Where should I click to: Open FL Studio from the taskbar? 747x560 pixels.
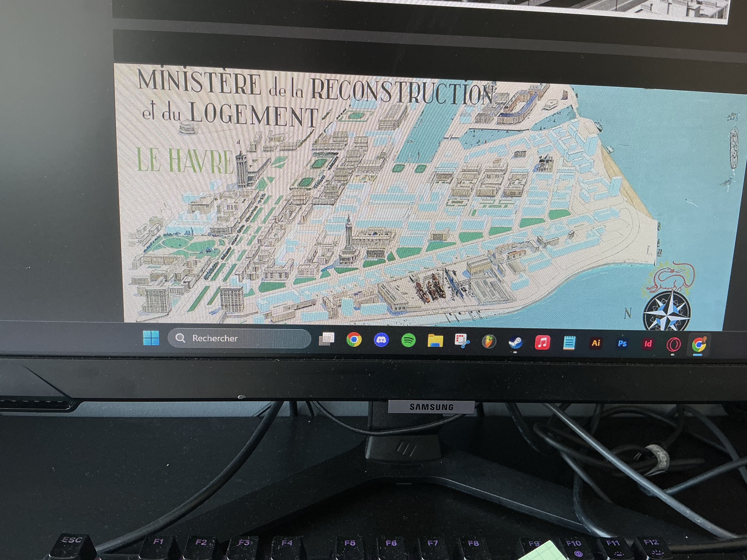tap(489, 342)
